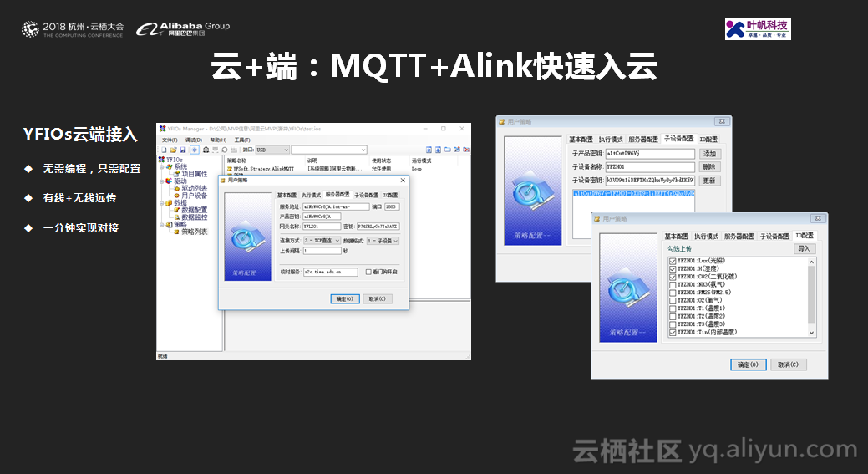Click the YFIOs root icon in tree
The image size is (868, 474).
pyautogui.click(x=161, y=160)
